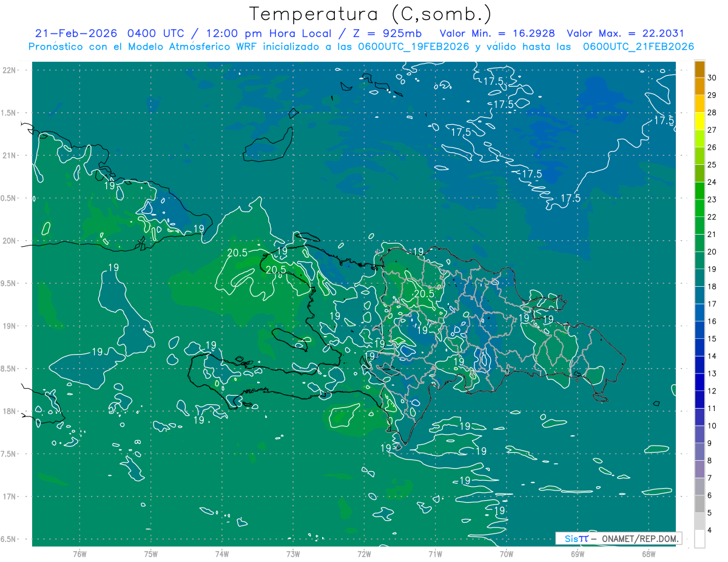The height and width of the screenshot is (562, 728).
Task: Click the 22N latitude label
Action: coord(8,70)
